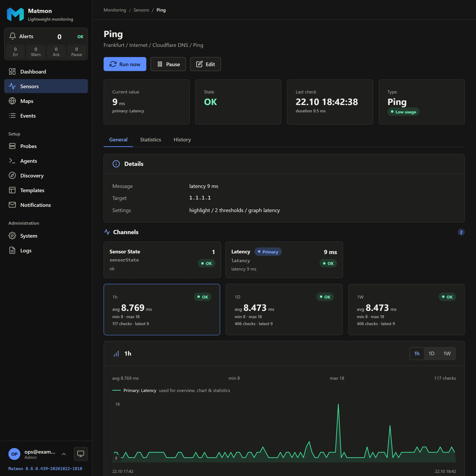Screen dimensions: 476x476
Task: Edit the Ping sensor
Action: [205, 64]
